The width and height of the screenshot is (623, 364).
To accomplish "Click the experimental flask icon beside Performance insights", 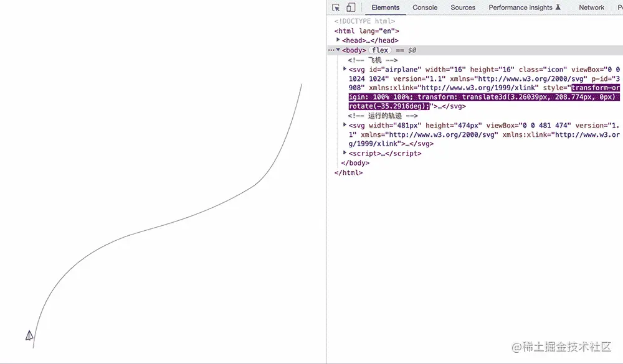I will pyautogui.click(x=558, y=7).
